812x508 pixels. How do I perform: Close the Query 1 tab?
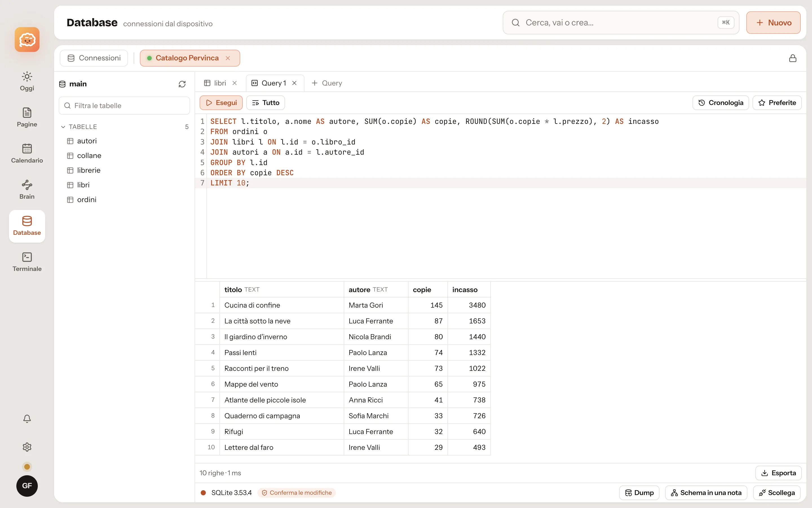click(294, 83)
